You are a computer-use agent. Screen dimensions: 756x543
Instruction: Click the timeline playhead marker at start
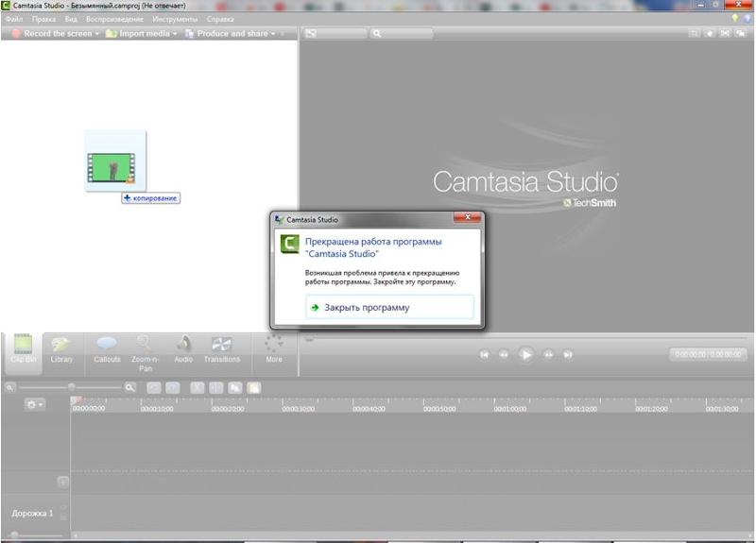point(76,400)
